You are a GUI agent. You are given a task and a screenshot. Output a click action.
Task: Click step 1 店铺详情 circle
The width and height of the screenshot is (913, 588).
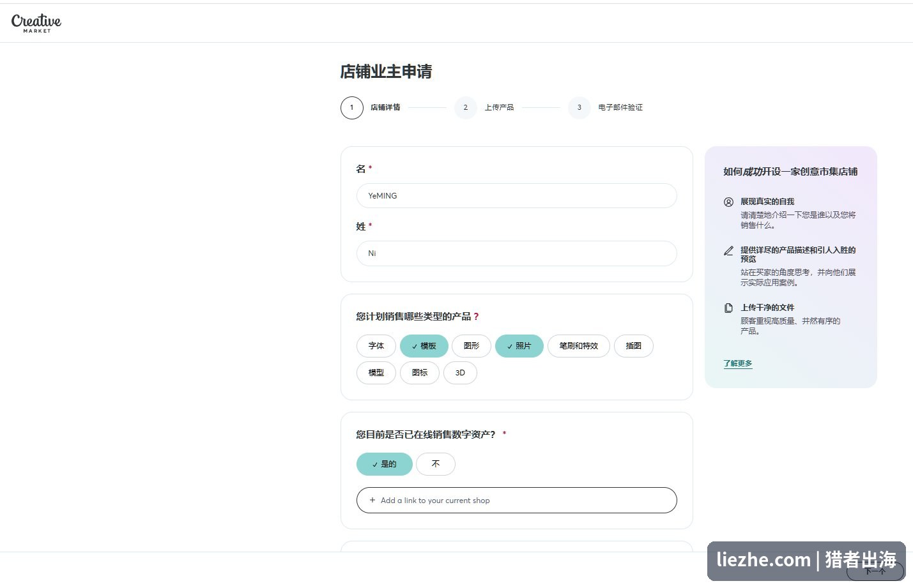(x=352, y=108)
